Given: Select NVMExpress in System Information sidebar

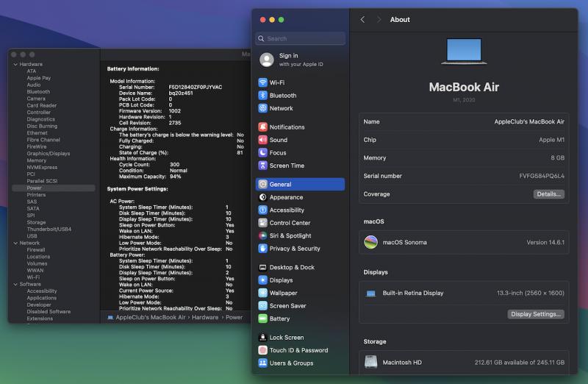Looking at the screenshot, I should tap(42, 168).
